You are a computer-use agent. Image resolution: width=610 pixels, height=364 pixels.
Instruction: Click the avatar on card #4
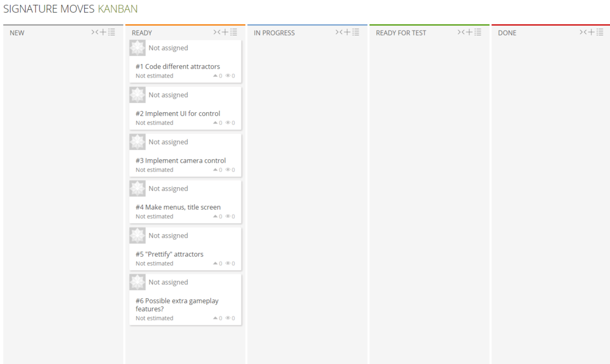tap(137, 189)
